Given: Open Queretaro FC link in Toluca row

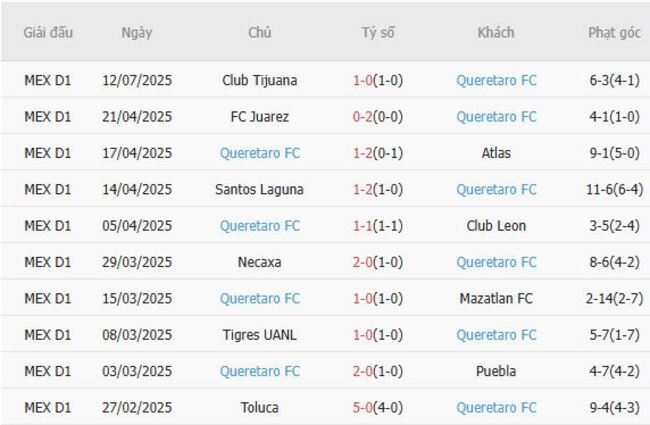Looking at the screenshot, I should pos(496,408).
